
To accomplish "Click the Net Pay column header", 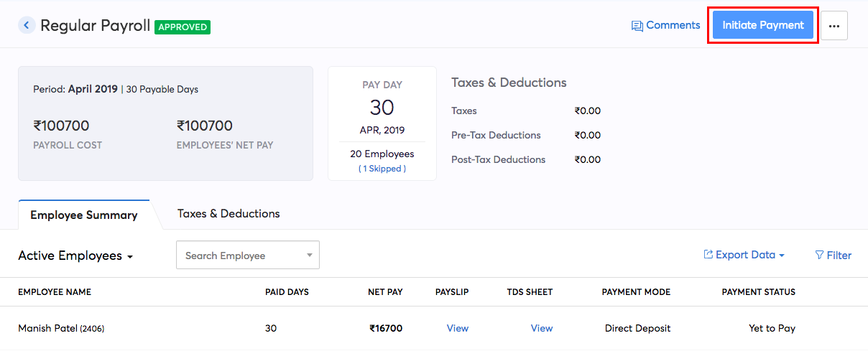I will (385, 292).
